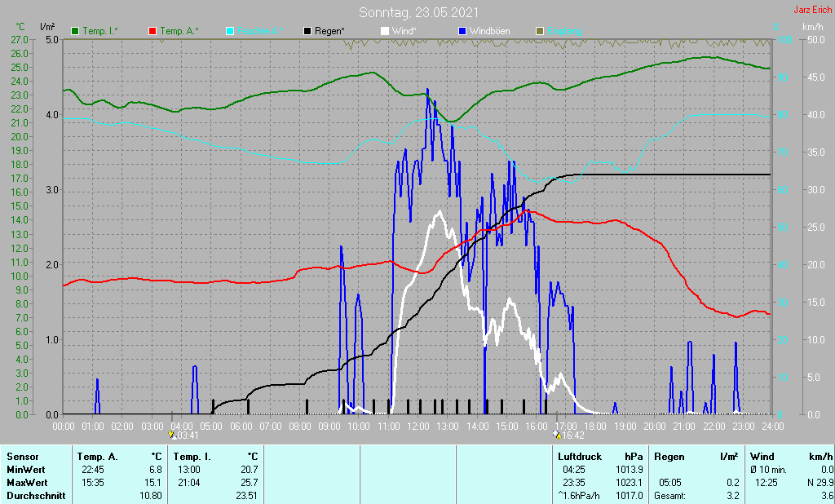Screen dimensions: 835x504
Task: Select the 'Temp. I.*' legend label
Action: 100,31
